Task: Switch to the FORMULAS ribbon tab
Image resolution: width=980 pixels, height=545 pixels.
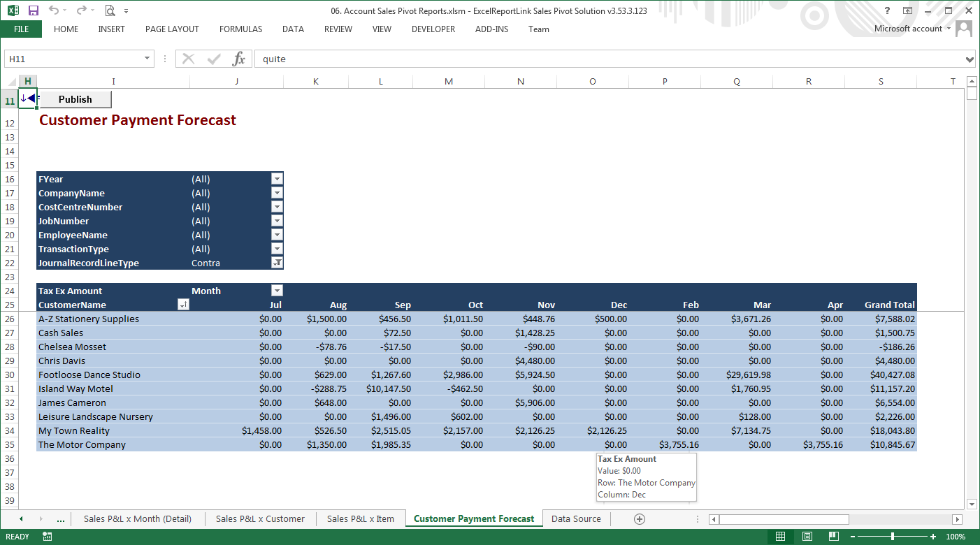Action: tap(240, 29)
